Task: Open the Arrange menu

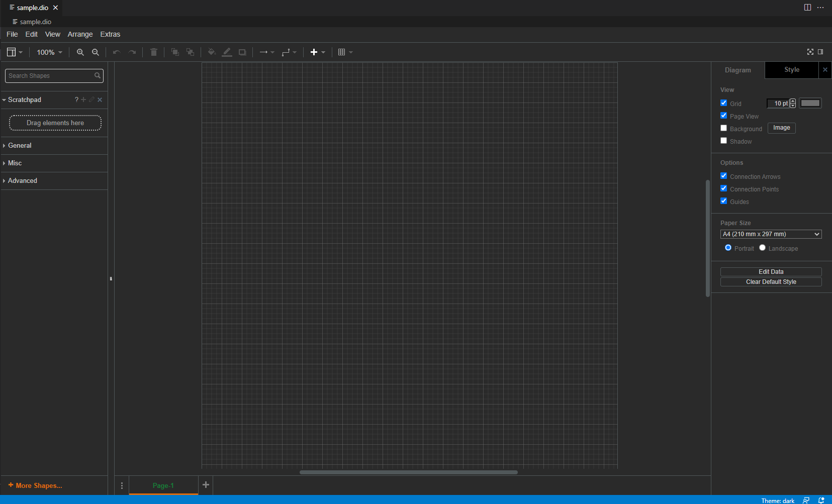Action: pos(80,34)
